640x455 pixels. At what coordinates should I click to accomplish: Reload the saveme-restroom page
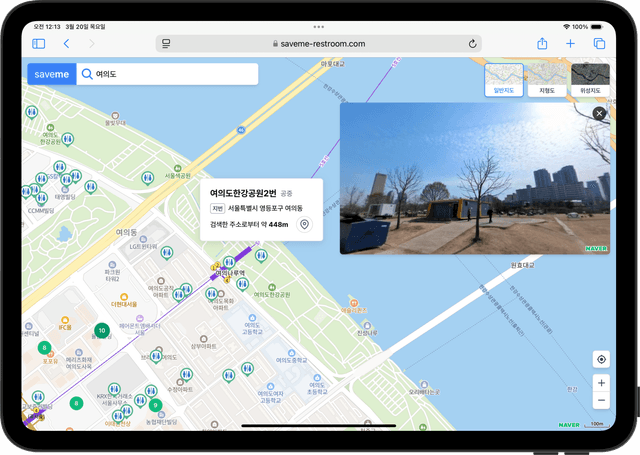coord(472,44)
